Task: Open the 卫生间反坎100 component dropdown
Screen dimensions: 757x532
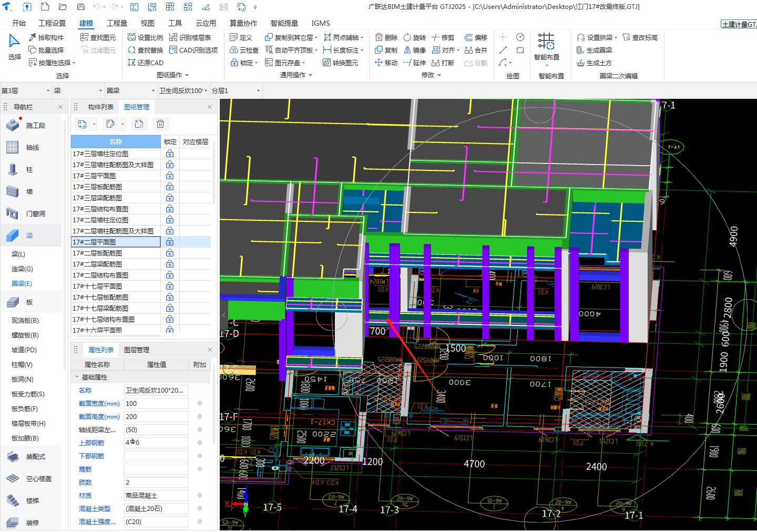Action: tap(183, 90)
